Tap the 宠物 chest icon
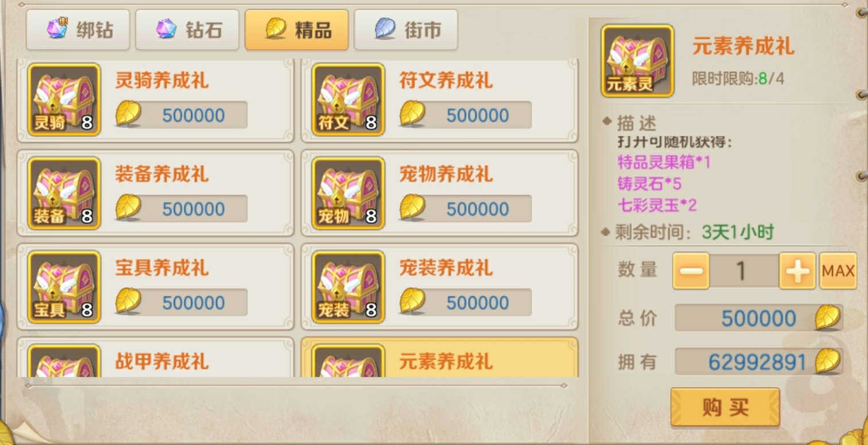 coord(348,193)
